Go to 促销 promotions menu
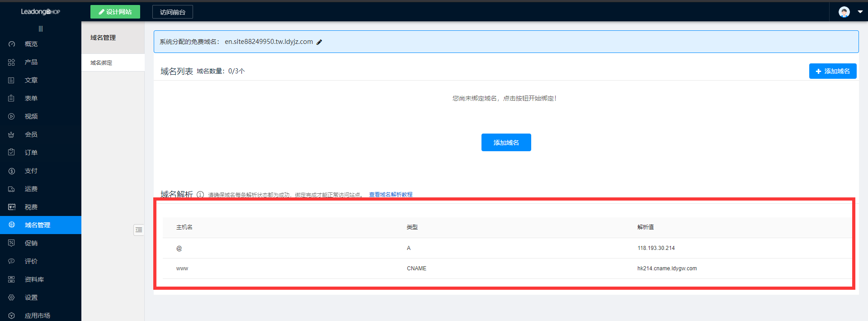868x321 pixels. click(31, 243)
